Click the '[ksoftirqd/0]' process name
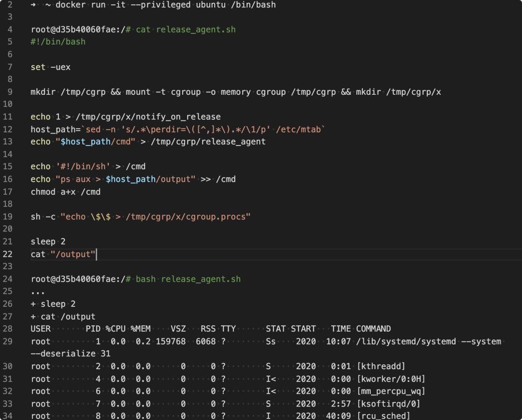This screenshot has height=420, width=522. coord(388,405)
